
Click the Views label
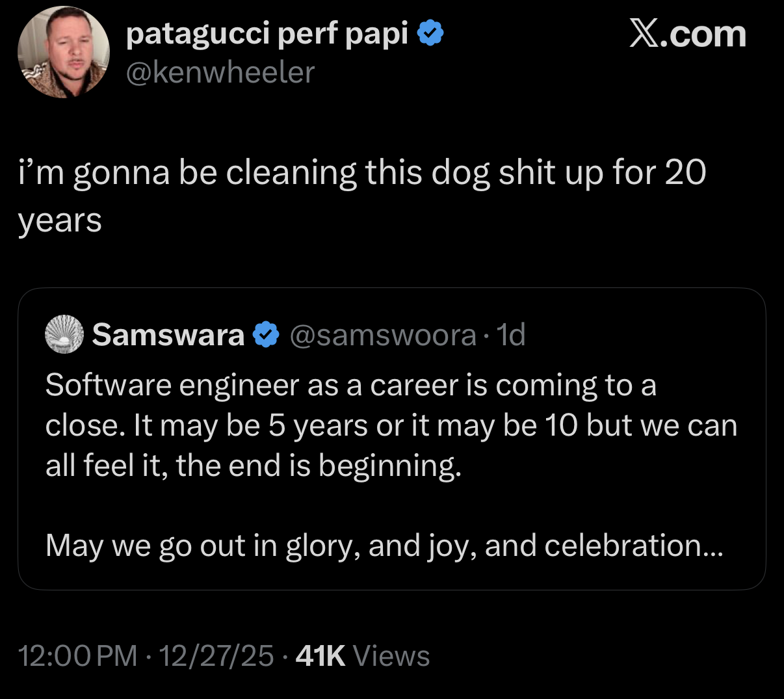coord(391,655)
